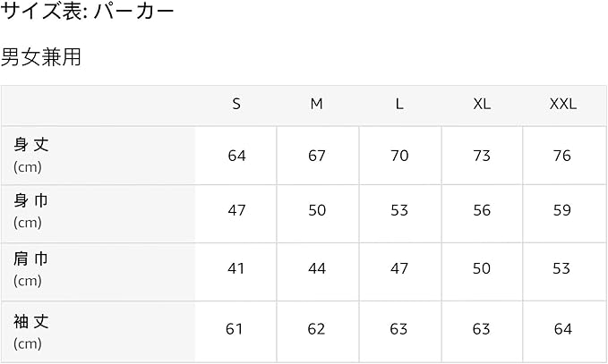Select the S size column header
This screenshot has height=364, width=608.
236,104
